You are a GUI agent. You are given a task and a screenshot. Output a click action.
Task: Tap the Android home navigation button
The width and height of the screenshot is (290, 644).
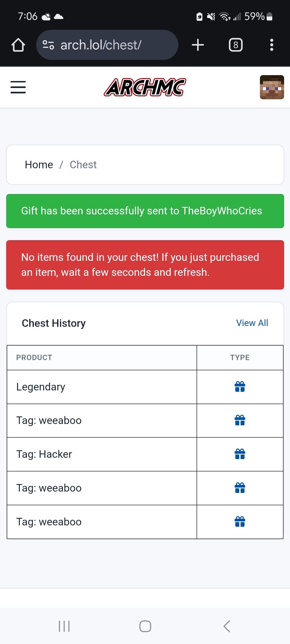(145, 626)
